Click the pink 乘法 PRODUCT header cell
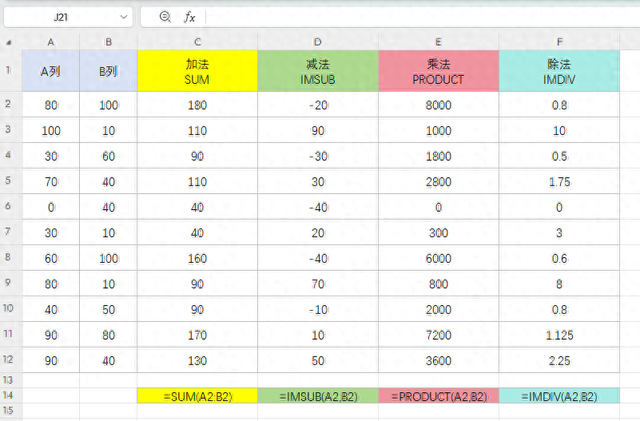 tap(438, 71)
